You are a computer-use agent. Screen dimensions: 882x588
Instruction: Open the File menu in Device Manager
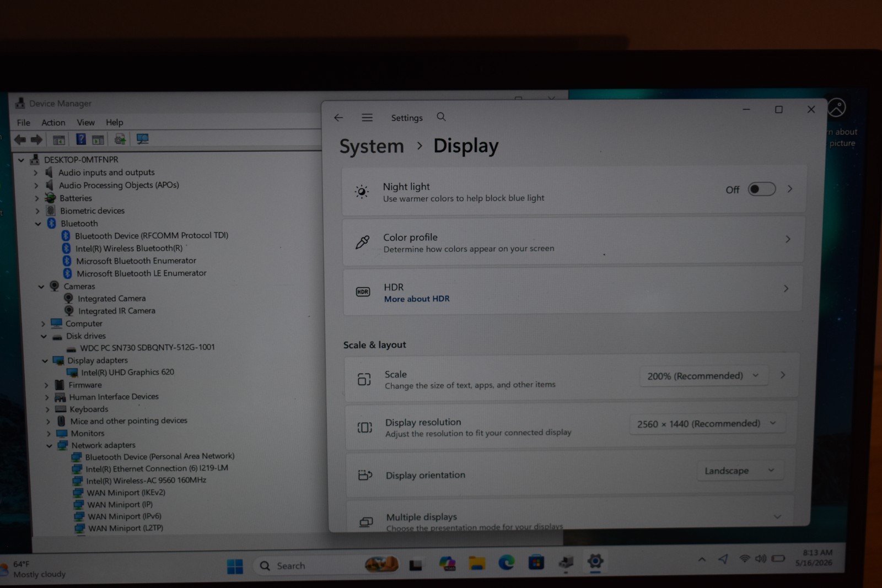(x=24, y=122)
